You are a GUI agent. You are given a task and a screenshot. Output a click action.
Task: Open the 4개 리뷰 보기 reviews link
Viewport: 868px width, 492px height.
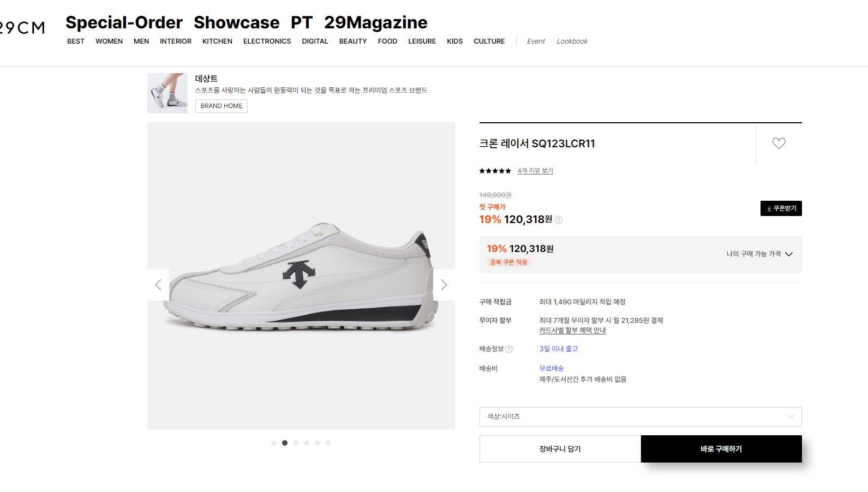[535, 171]
